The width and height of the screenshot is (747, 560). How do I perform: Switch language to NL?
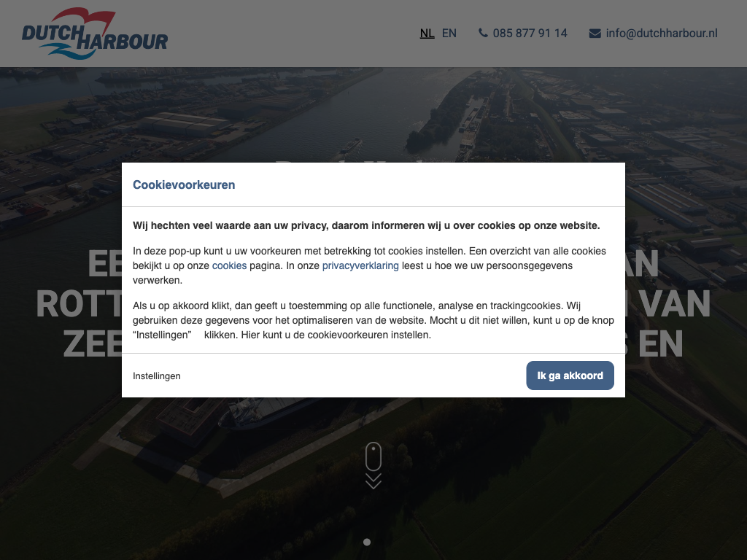pyautogui.click(x=427, y=34)
